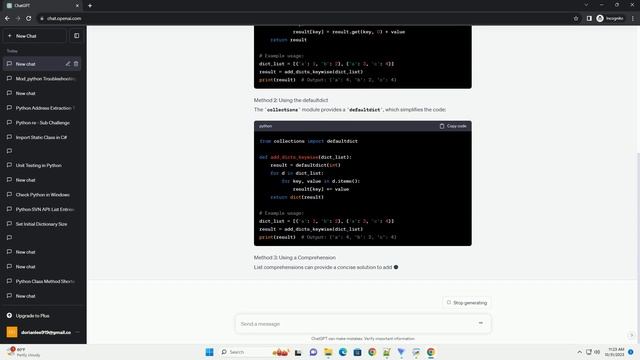The image size is (640, 360).
Task: Rename the selected chat with the pencil icon
Action: (x=68, y=64)
